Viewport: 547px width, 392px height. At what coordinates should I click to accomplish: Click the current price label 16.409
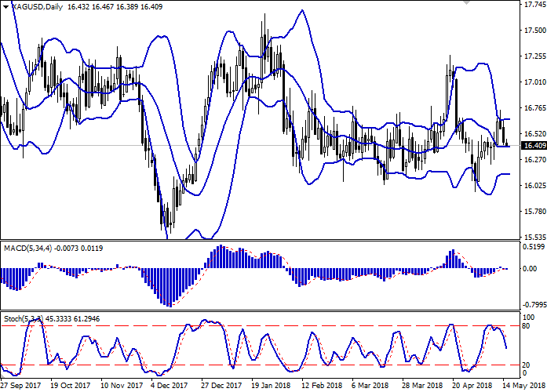coord(534,146)
